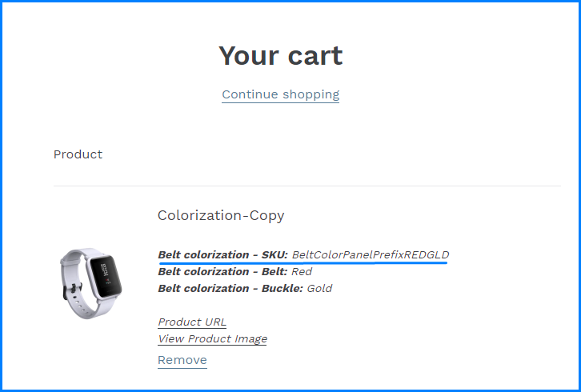Open the Product URL link
Screen dimensions: 581x392
[x=192, y=322]
